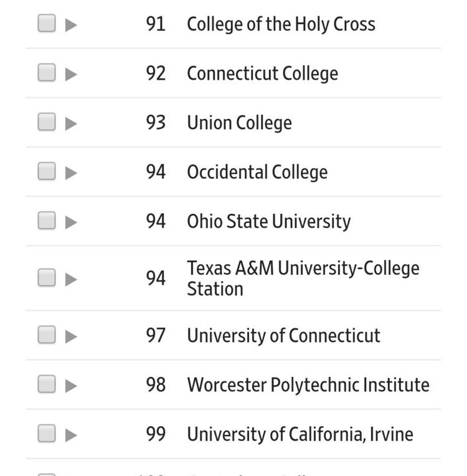
Task: Expand the Ohio State University row
Action: (71, 222)
